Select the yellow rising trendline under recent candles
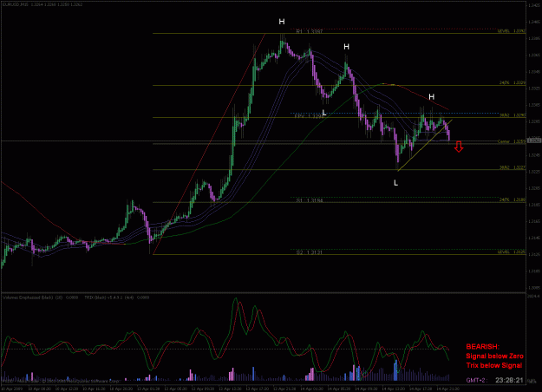This screenshot has height=392, width=542. click(425, 145)
